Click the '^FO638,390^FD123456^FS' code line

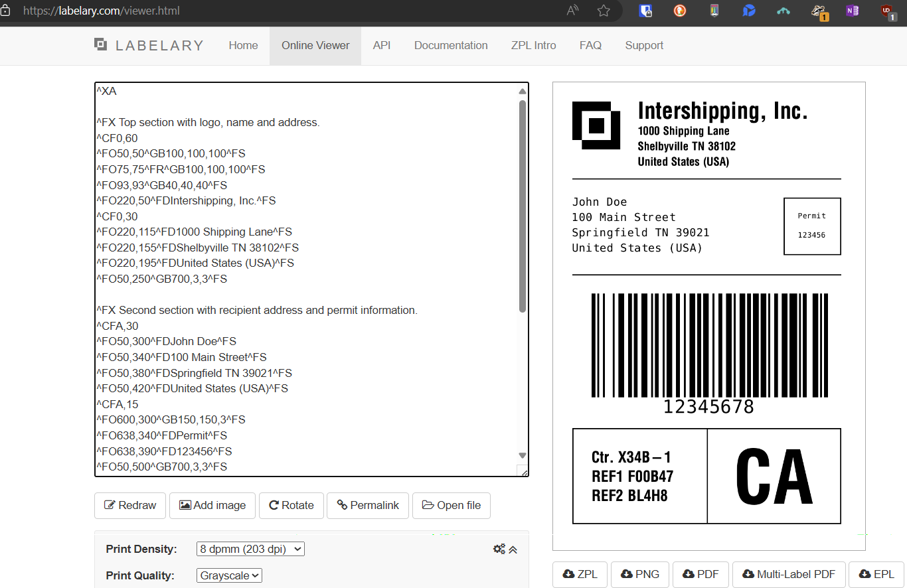pos(164,451)
